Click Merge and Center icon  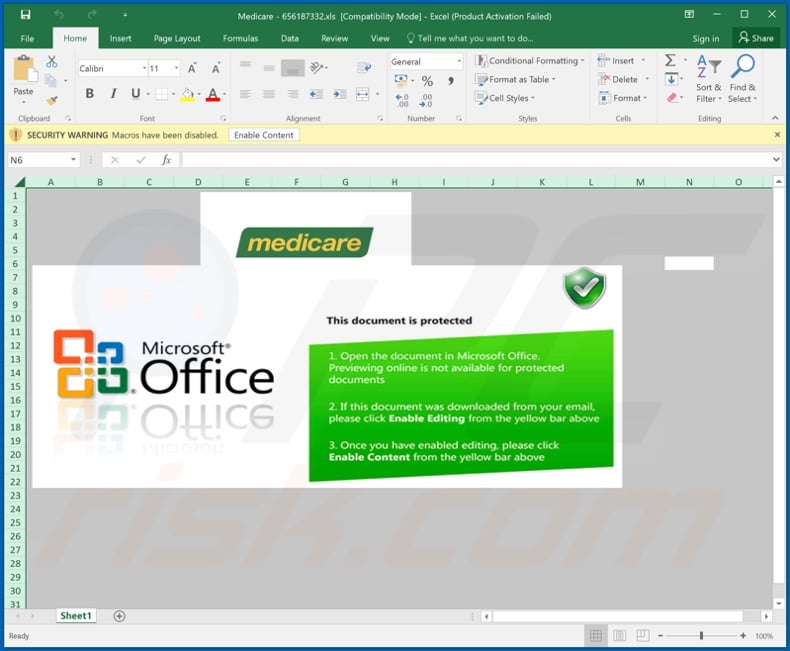(362, 94)
